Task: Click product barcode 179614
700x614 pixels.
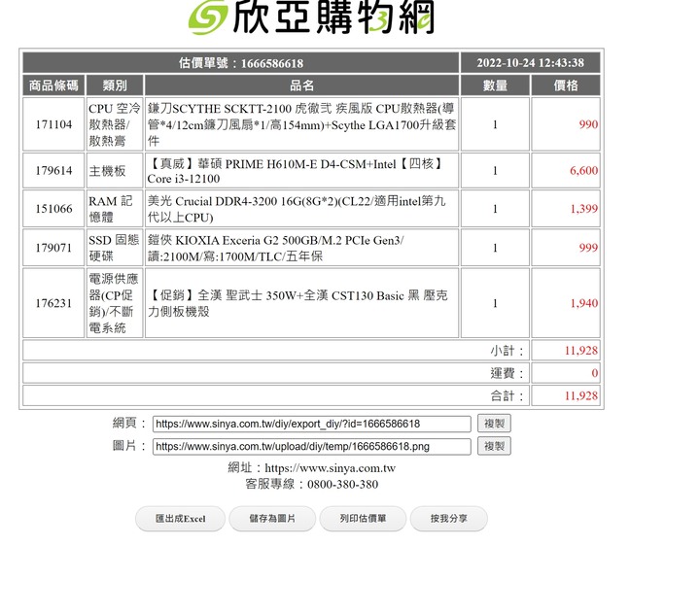Action: coord(53,170)
